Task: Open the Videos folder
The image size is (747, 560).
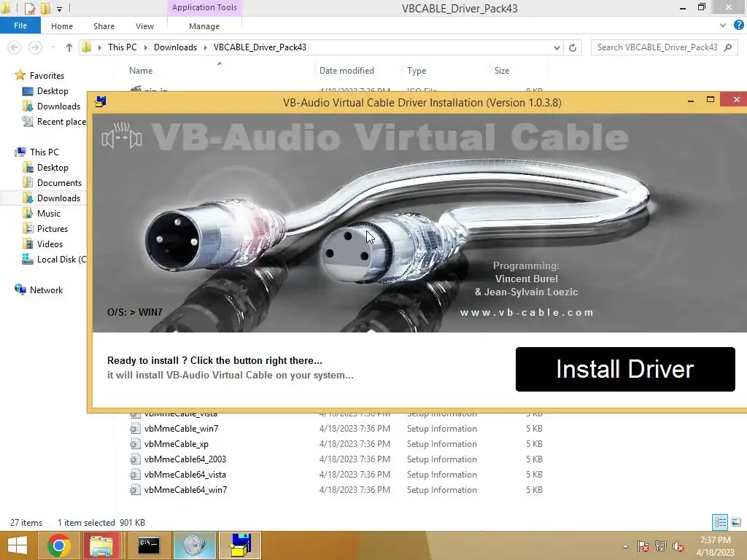Action: [50, 244]
